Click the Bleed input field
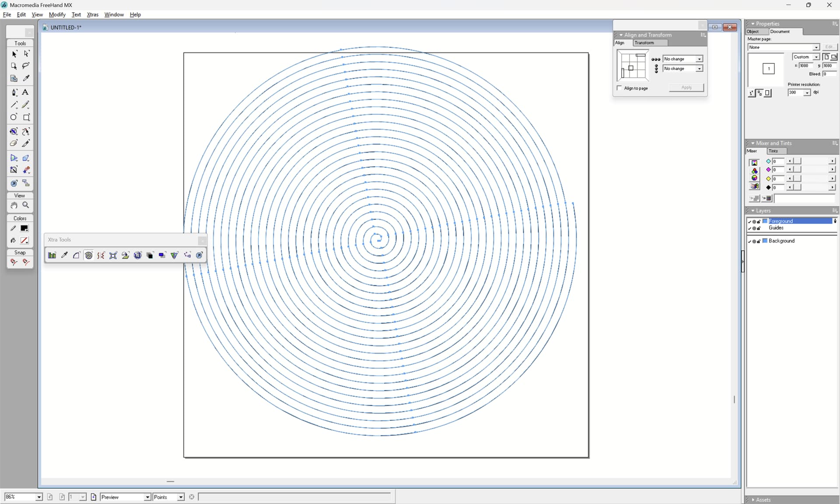The height and width of the screenshot is (504, 840). [829, 74]
